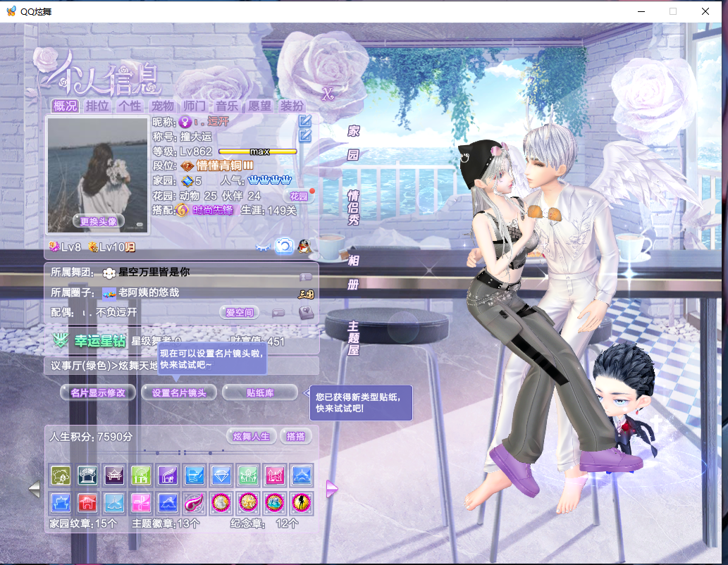Select the dark purple pagoda home badge
The height and width of the screenshot is (565, 728).
pos(114,476)
